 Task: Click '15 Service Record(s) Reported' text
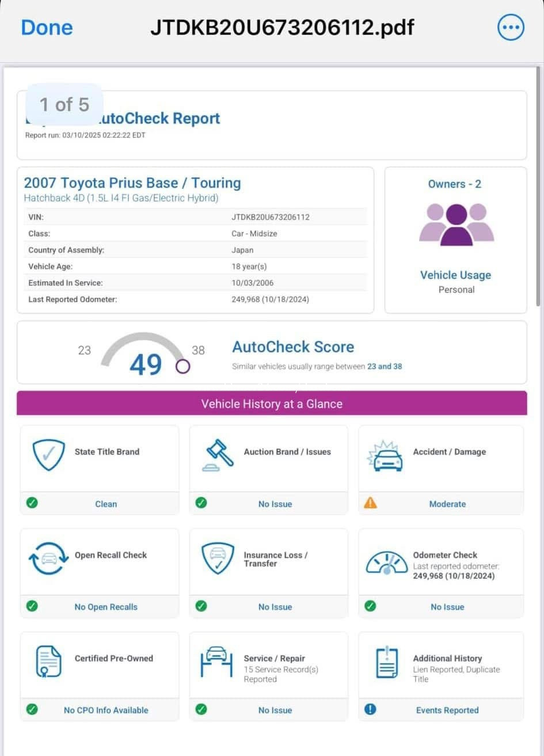(281, 674)
